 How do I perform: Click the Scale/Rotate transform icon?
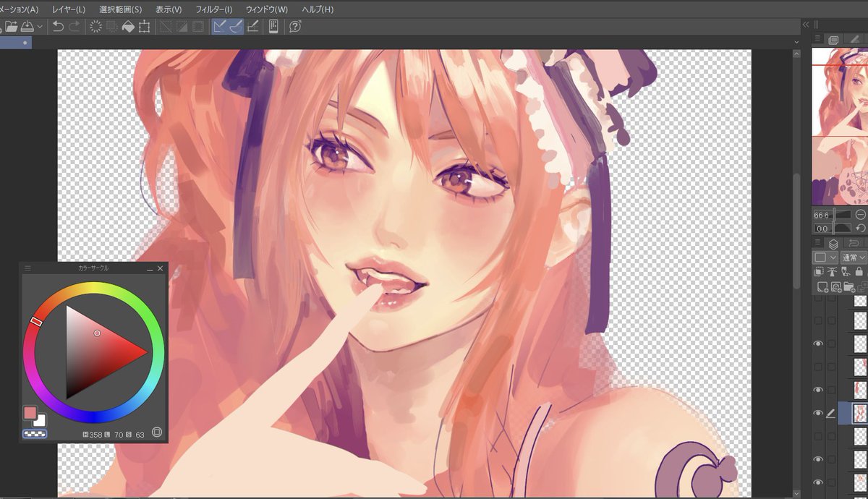[145, 27]
